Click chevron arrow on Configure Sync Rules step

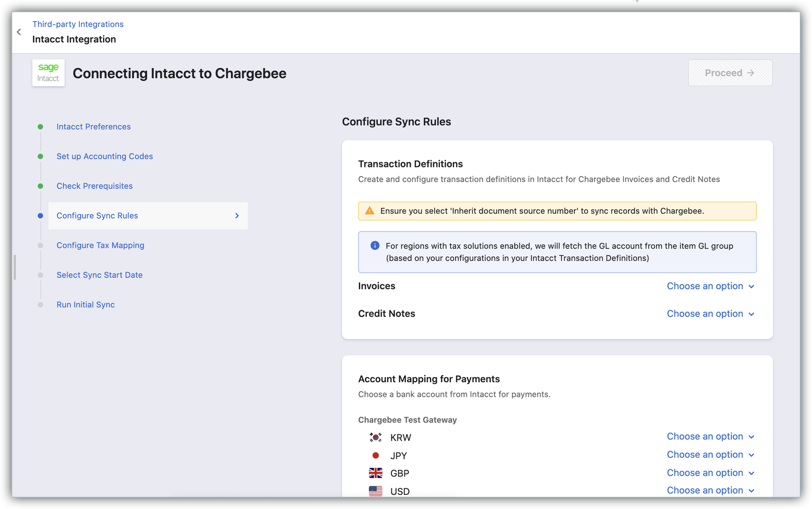(237, 216)
